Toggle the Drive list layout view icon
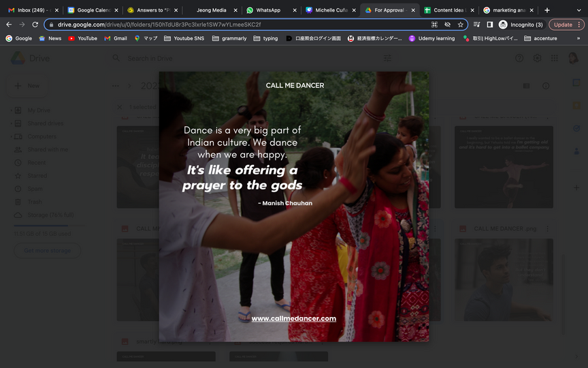 coord(526,86)
